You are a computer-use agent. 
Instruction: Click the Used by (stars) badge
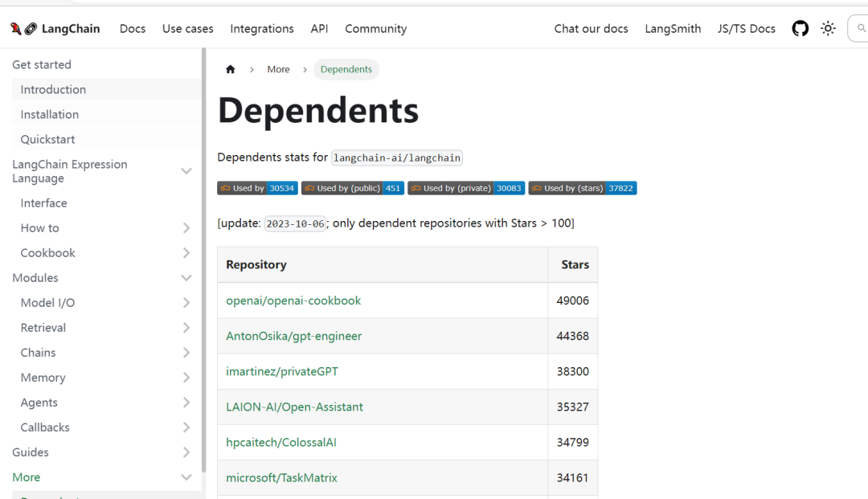coord(583,188)
